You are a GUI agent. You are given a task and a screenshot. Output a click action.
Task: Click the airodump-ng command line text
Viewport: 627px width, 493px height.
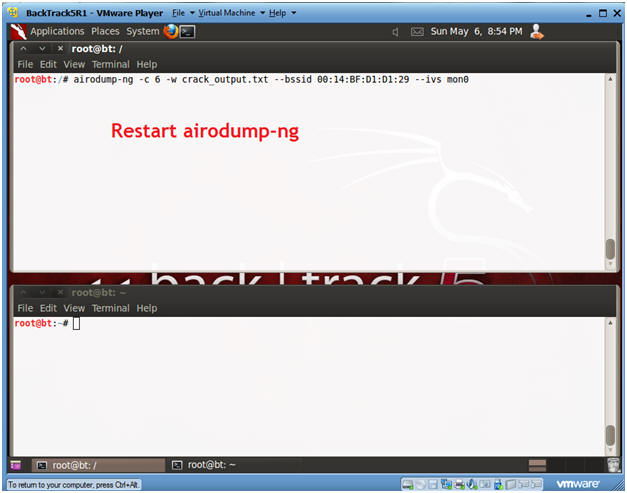point(271,80)
